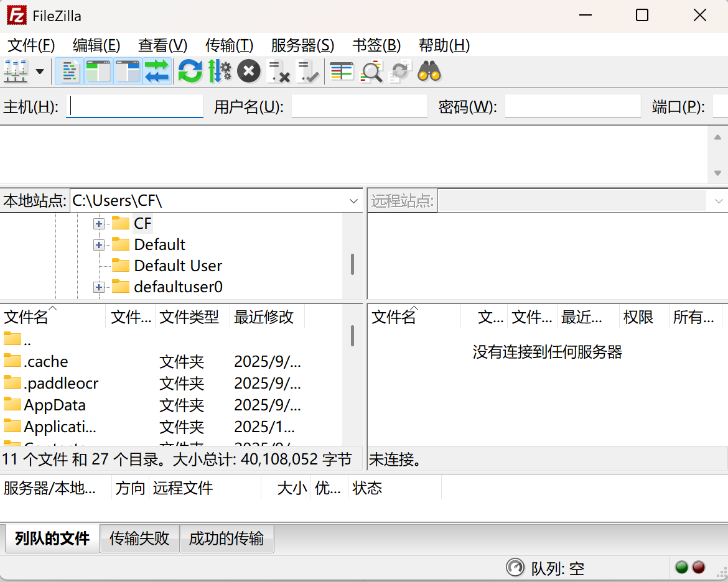Toggle the message log display
This screenshot has height=582, width=728.
pyautogui.click(x=69, y=71)
